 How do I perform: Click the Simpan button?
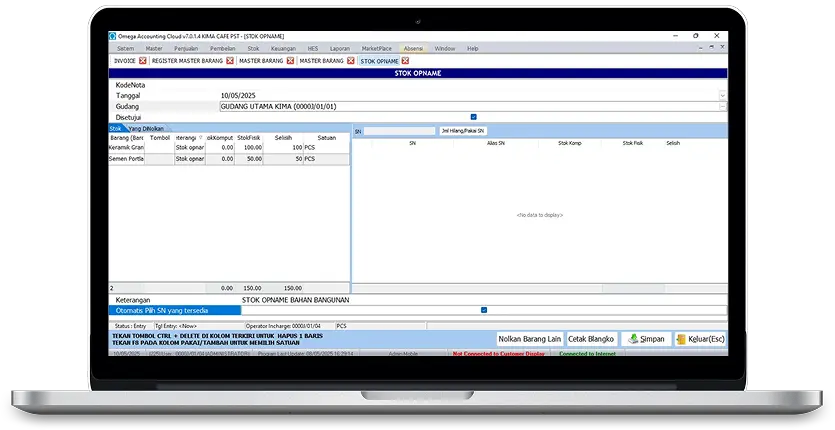[x=646, y=339]
